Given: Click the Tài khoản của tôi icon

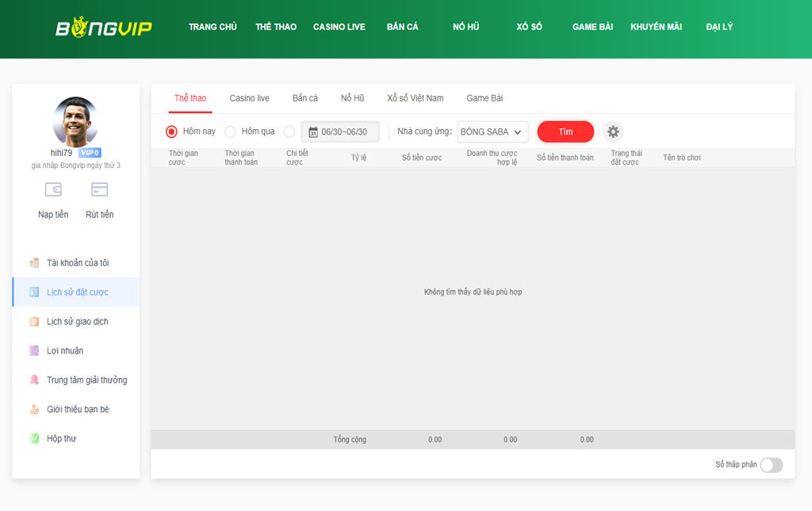Looking at the screenshot, I should [34, 263].
